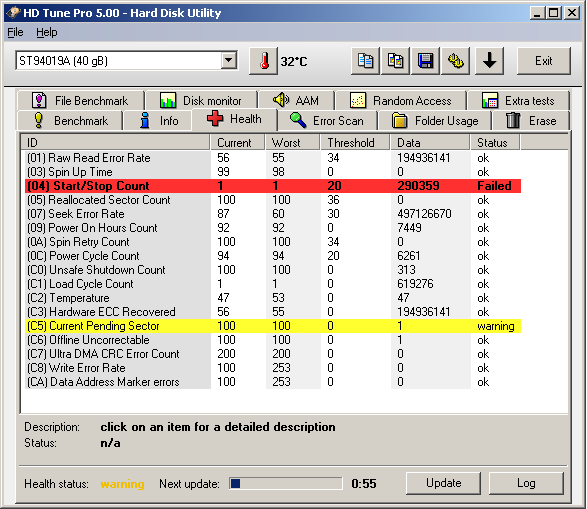Select the Power On Hours Count row
Viewport: 587px width, 509px height.
coord(273,228)
